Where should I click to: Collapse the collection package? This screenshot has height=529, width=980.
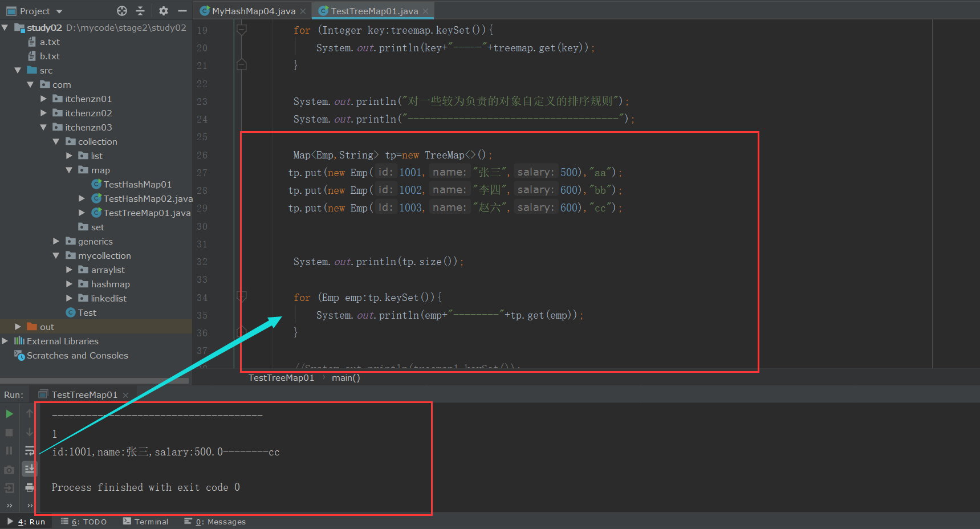coord(56,141)
